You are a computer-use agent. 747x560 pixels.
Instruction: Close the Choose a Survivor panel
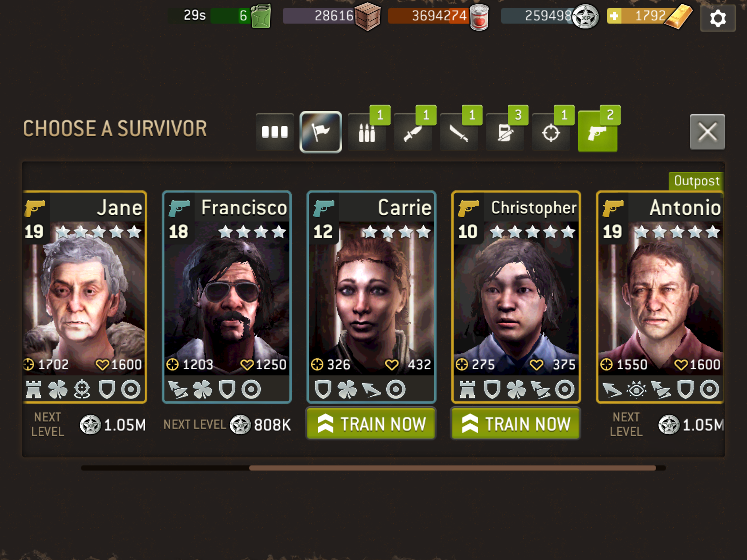(707, 132)
